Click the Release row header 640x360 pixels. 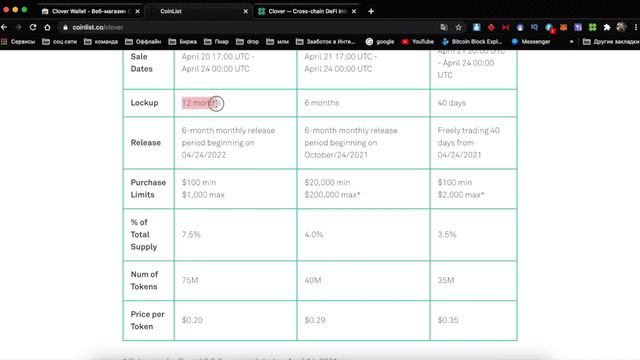tap(145, 142)
